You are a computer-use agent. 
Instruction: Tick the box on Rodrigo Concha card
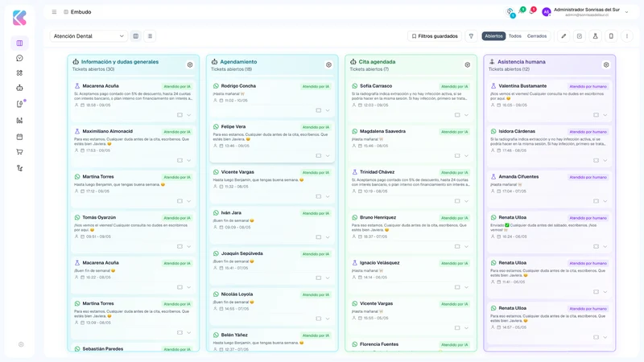[x=318, y=110]
